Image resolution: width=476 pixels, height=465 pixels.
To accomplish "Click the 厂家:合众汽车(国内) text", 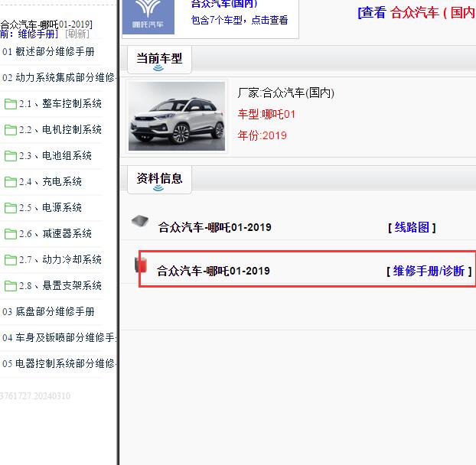I will click(x=286, y=93).
